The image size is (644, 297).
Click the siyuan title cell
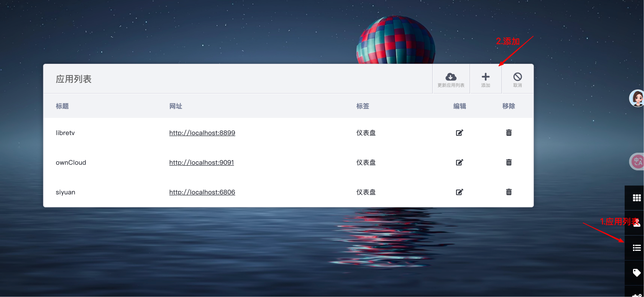click(65, 192)
